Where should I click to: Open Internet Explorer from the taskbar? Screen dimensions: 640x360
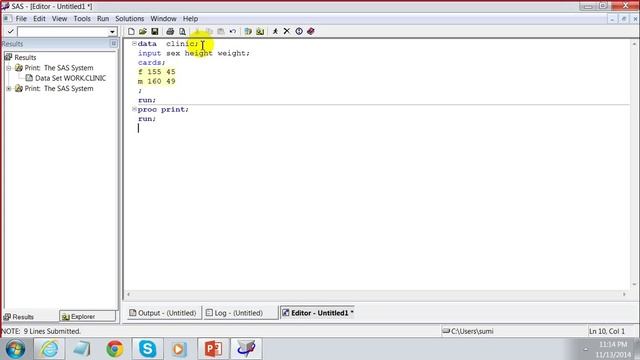[x=49, y=349]
